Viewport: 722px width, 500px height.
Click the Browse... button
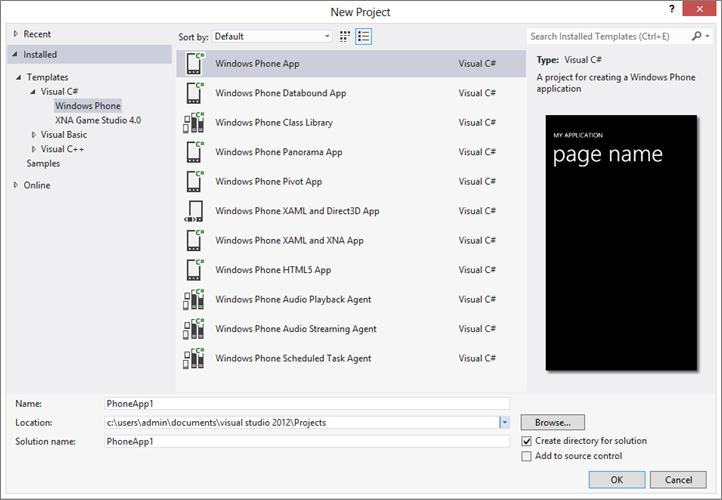(x=553, y=422)
